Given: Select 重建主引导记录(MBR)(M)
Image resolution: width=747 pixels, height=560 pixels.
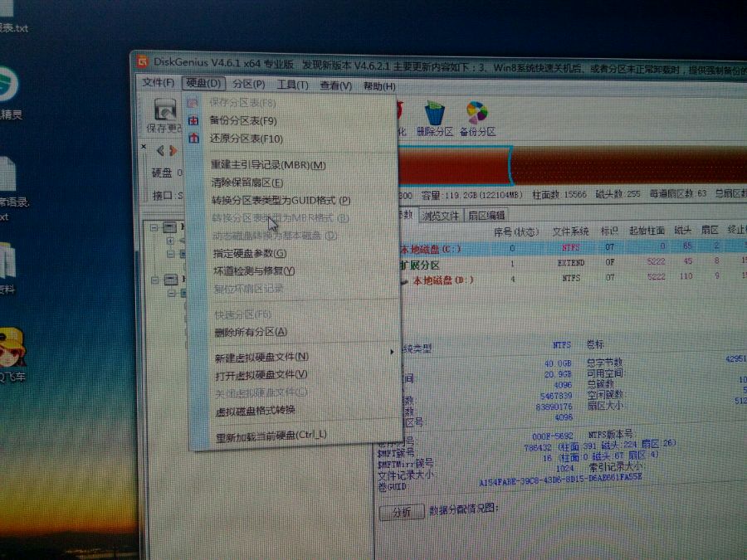Looking at the screenshot, I should coord(269,165).
